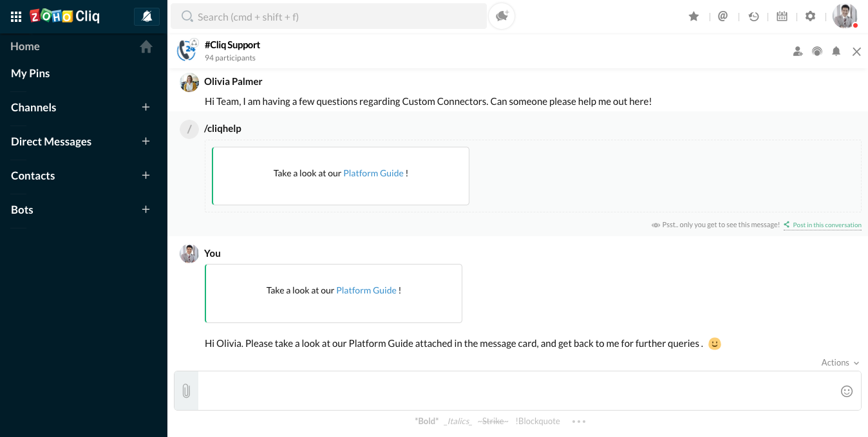The width and height of the screenshot is (868, 437).
Task: Click the paperclip attachment icon
Action: (186, 391)
